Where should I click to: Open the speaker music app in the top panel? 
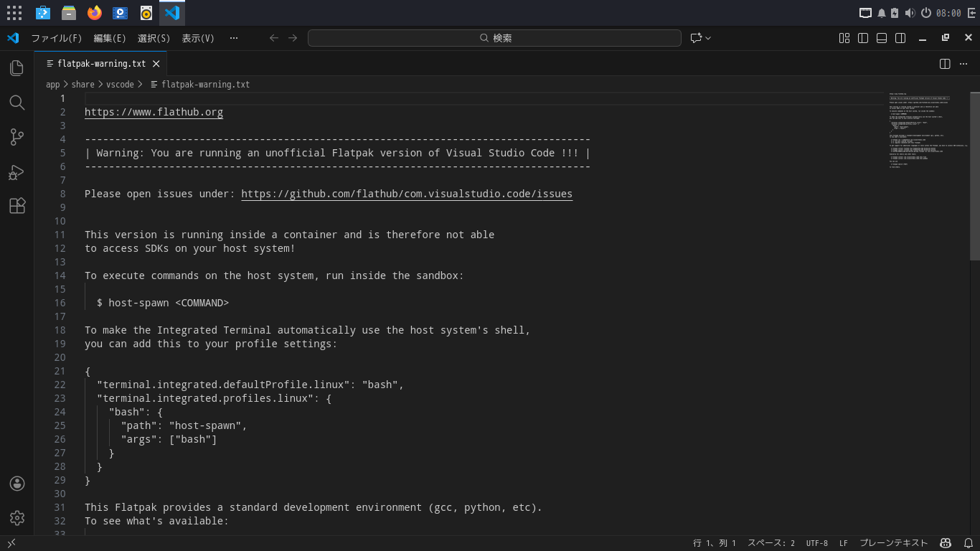tap(146, 13)
